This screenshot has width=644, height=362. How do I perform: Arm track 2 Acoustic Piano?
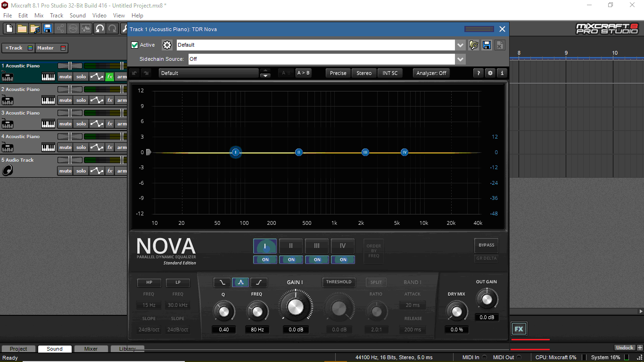click(122, 100)
